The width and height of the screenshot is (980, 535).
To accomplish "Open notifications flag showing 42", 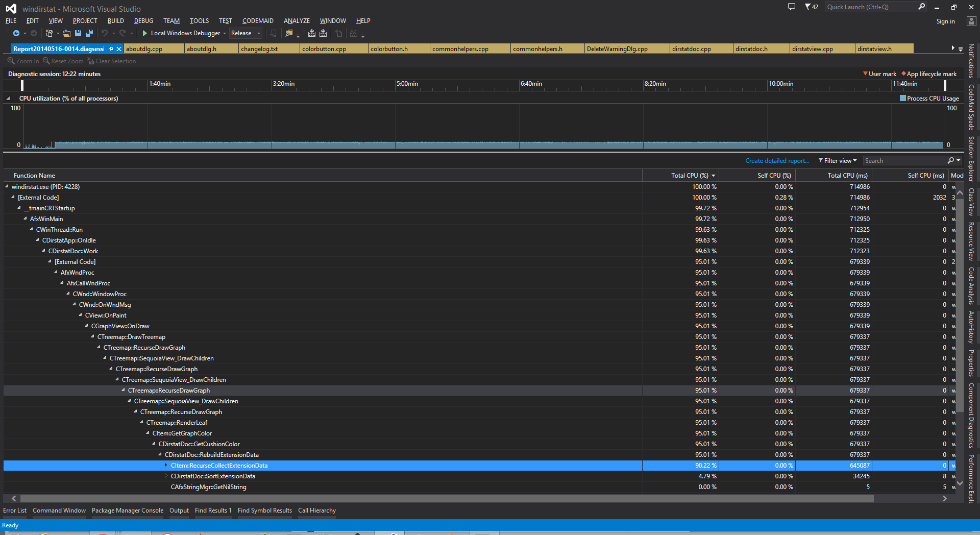I will (812, 7).
